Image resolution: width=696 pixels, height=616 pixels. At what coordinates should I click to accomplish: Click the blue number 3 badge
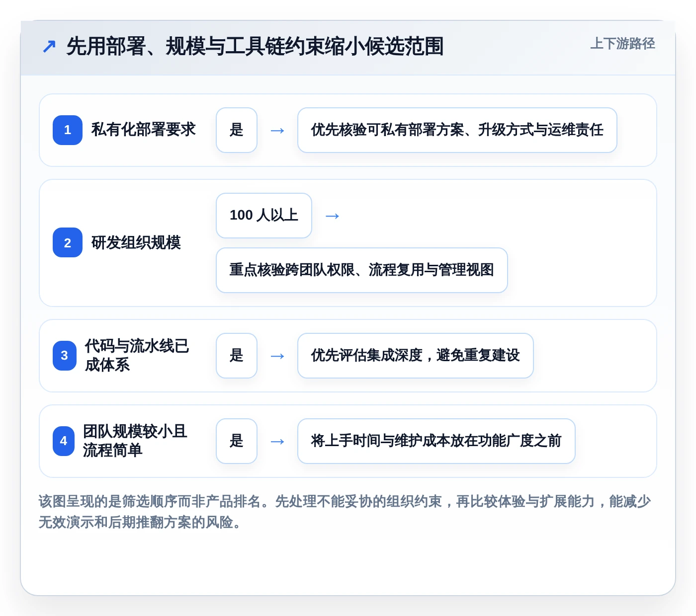(x=65, y=356)
